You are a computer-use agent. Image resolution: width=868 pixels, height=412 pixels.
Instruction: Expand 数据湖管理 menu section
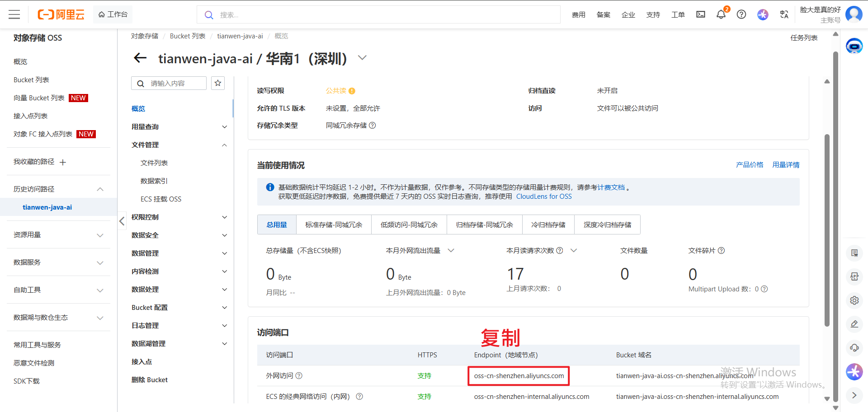tap(225, 344)
